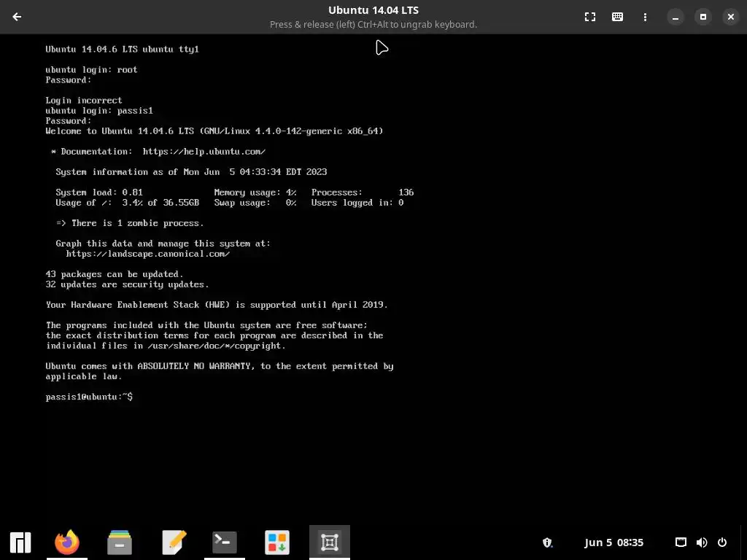747x560 pixels.
Task: Open the three-dot options menu
Action: click(645, 17)
